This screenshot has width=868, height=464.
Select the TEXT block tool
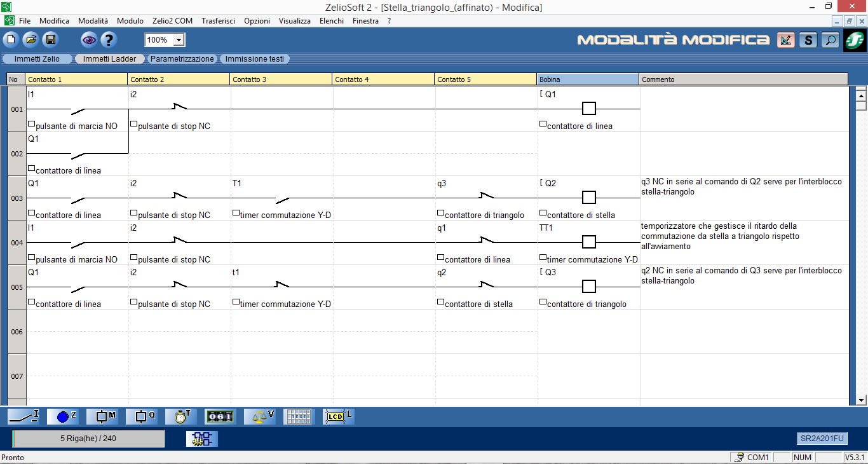tap(299, 416)
